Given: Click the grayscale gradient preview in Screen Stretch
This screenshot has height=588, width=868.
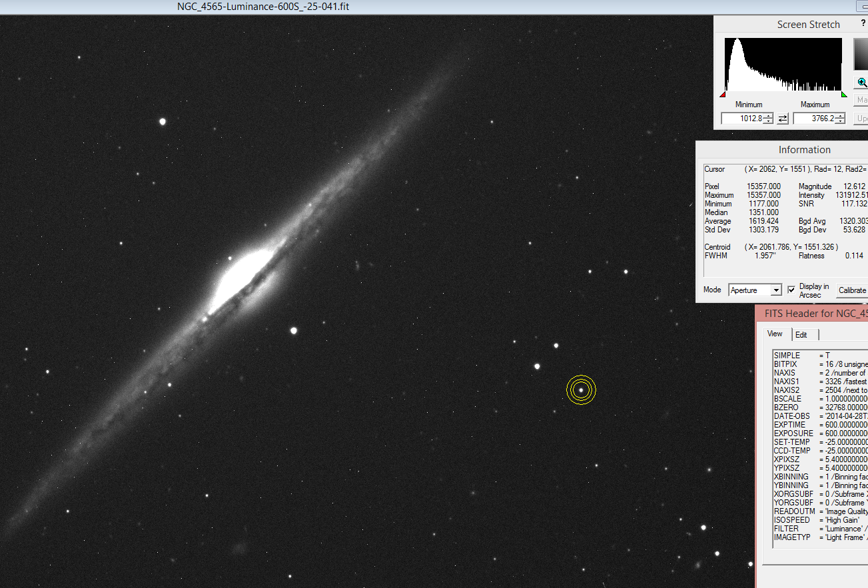Looking at the screenshot, I should pyautogui.click(x=863, y=55).
